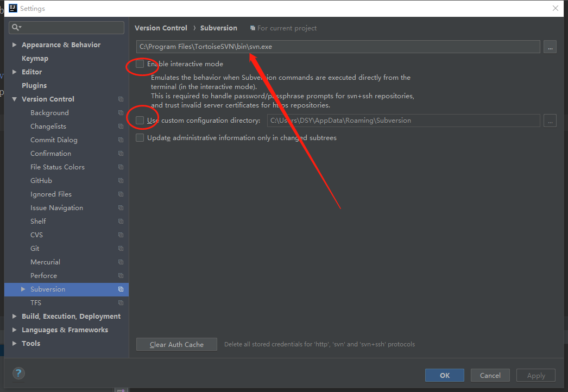Browse for svn.exe executable path
This screenshot has width=568, height=392.
(x=550, y=47)
